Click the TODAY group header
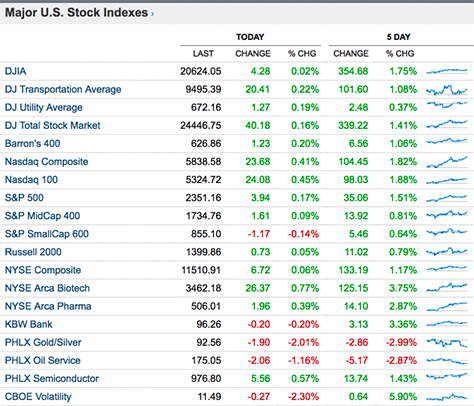 click(250, 37)
